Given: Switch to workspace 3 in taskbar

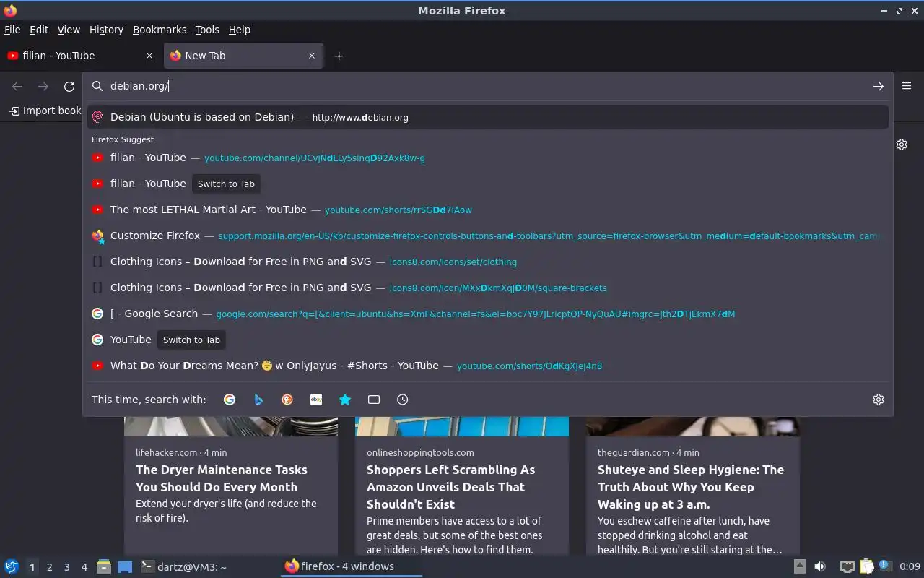Looking at the screenshot, I should [66, 567].
